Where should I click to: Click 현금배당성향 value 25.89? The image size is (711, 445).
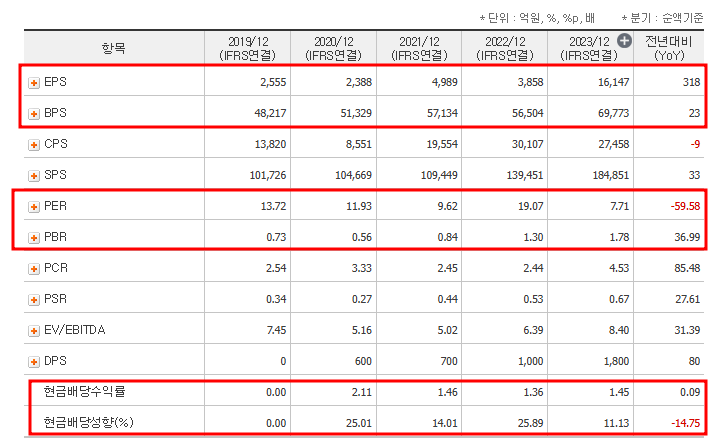point(531,423)
